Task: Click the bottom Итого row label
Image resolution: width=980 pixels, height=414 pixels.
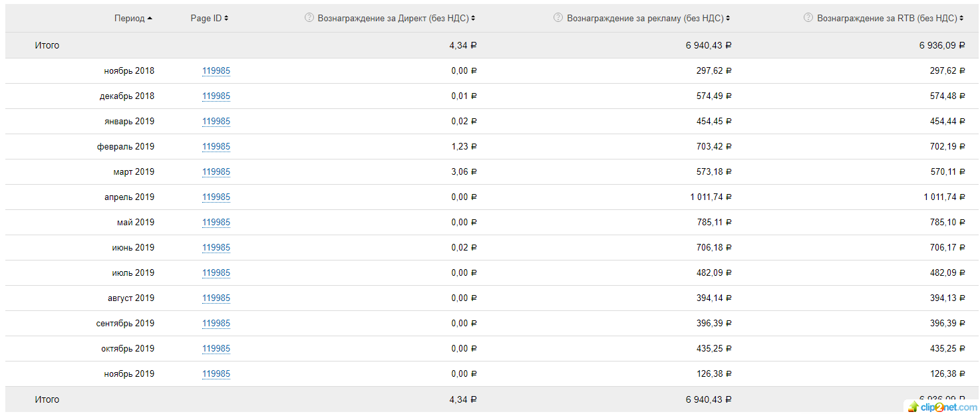Action: (47, 399)
